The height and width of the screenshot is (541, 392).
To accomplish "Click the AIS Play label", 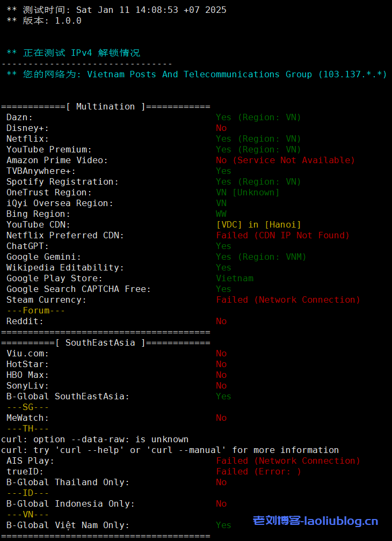I will pyautogui.click(x=30, y=461).
